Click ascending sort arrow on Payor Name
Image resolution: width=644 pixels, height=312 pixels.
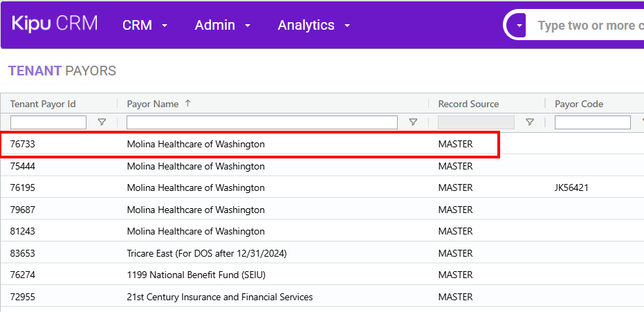pyautogui.click(x=187, y=104)
